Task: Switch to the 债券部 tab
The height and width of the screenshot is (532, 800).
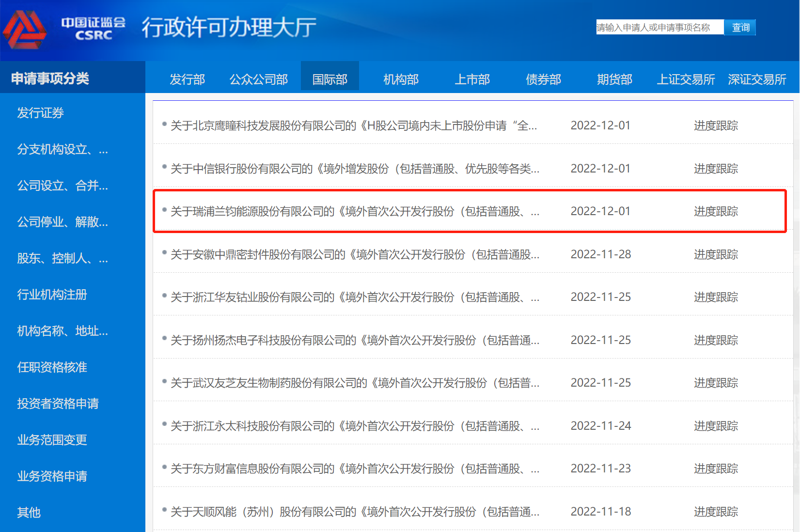Action: pyautogui.click(x=543, y=78)
